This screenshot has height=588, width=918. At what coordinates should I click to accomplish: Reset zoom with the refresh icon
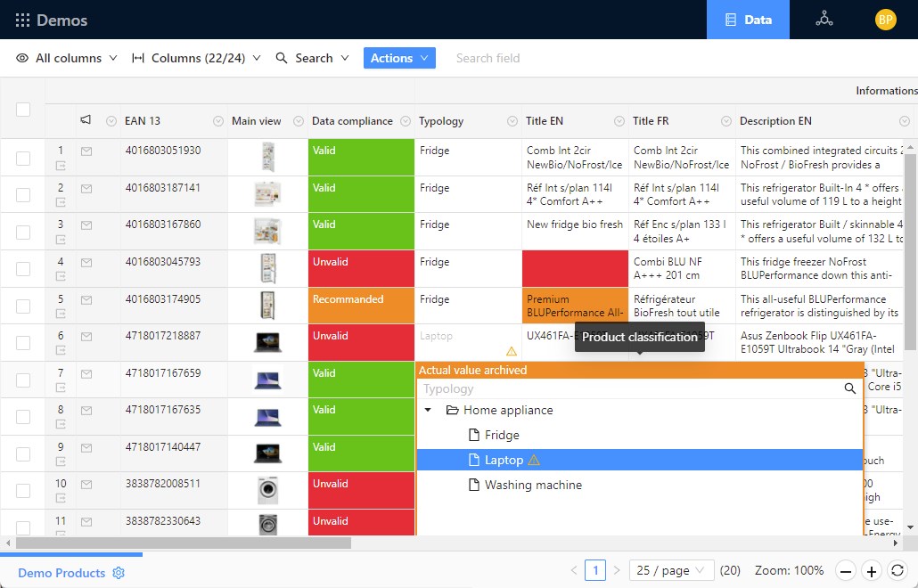tap(898, 571)
